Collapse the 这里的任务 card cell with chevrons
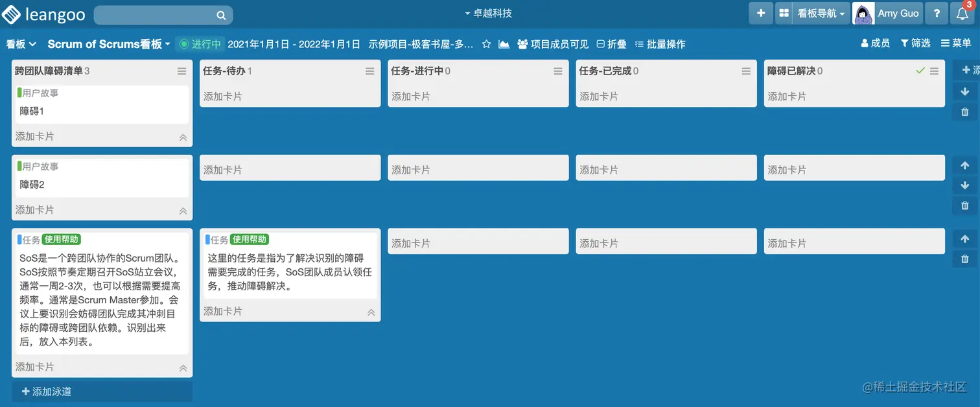This screenshot has height=407, width=980. (371, 312)
